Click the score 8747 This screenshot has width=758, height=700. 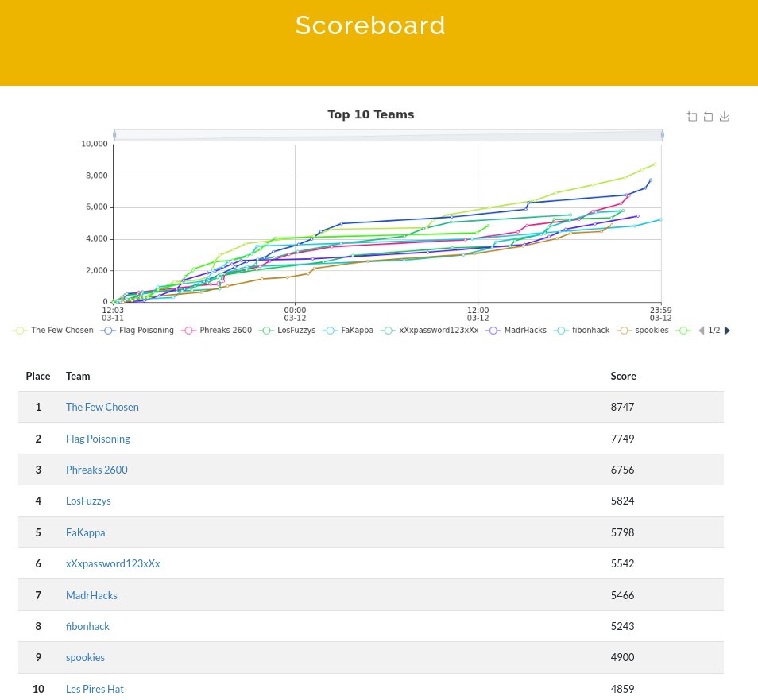coord(622,407)
